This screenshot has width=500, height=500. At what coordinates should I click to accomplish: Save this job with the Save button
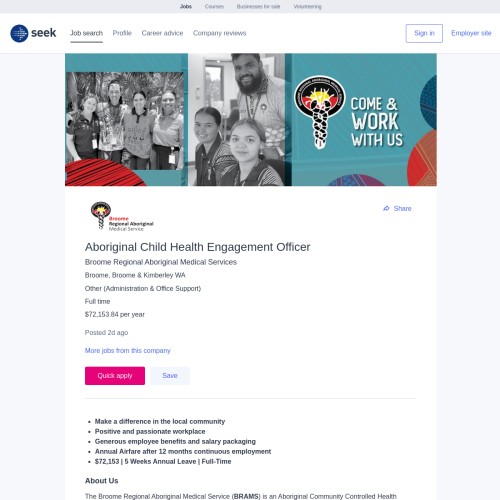tap(170, 376)
